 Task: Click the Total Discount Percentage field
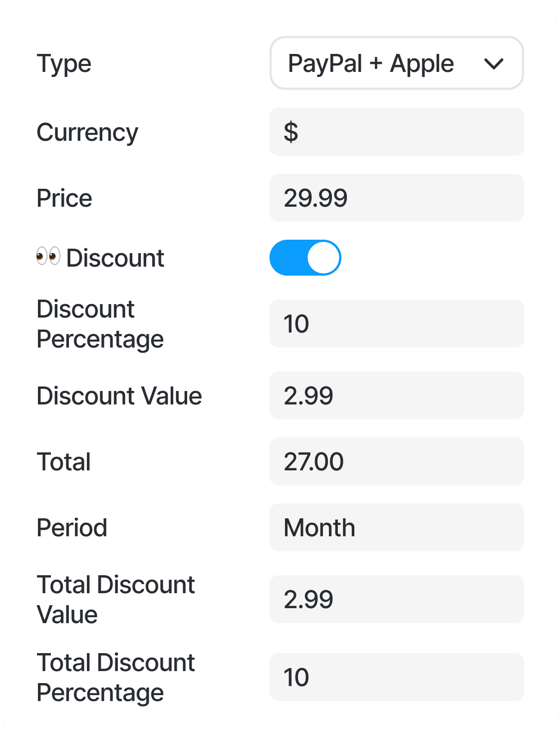click(397, 677)
